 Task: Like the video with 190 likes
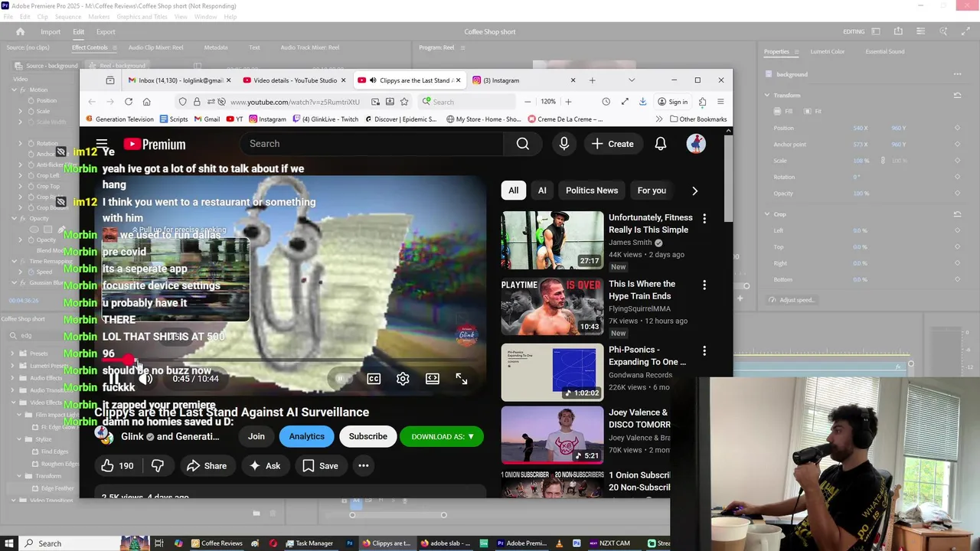(x=117, y=465)
